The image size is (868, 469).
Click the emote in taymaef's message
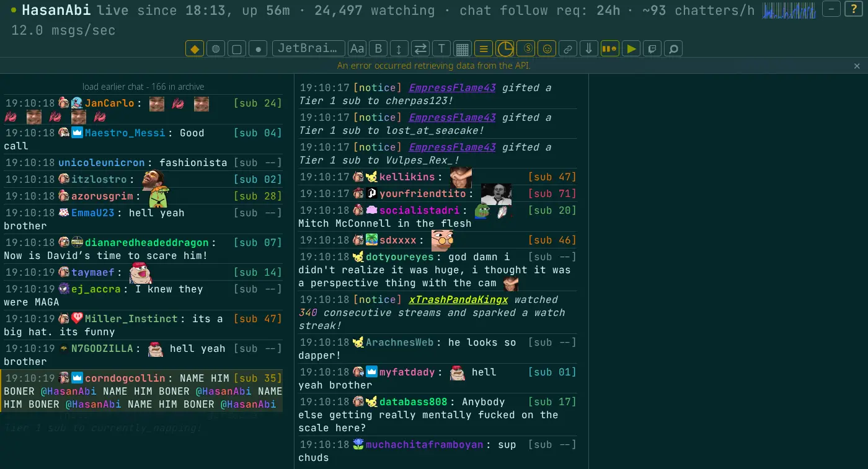tap(140, 273)
